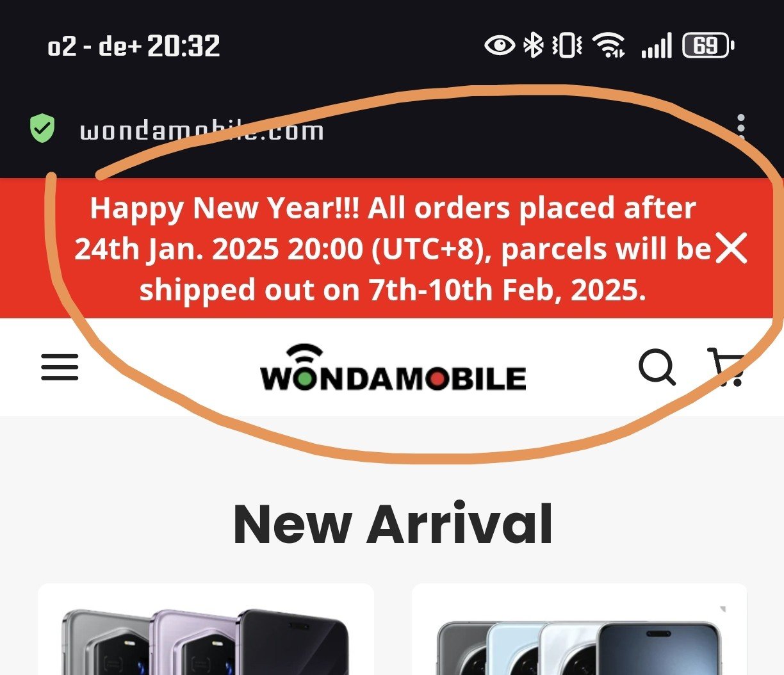This screenshot has height=675, width=784.
Task: Tap the o2 - de+ carrier label
Action: click(x=94, y=46)
